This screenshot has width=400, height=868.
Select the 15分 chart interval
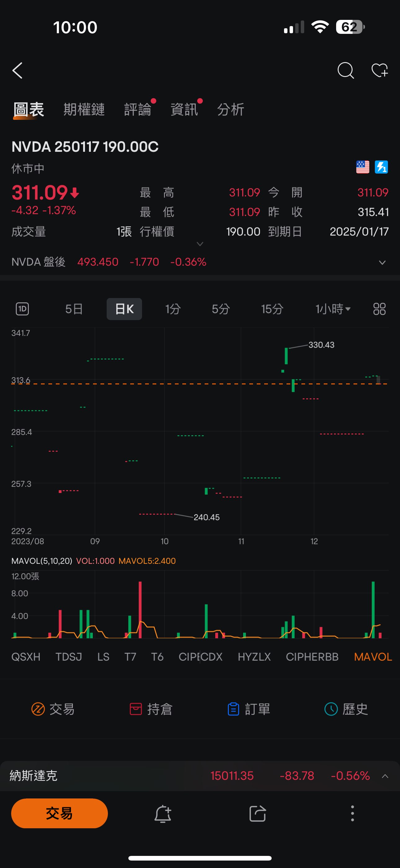tap(272, 309)
